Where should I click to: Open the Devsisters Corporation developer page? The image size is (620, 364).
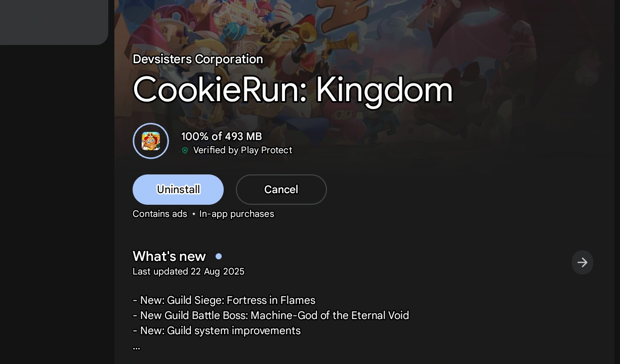[x=198, y=59]
